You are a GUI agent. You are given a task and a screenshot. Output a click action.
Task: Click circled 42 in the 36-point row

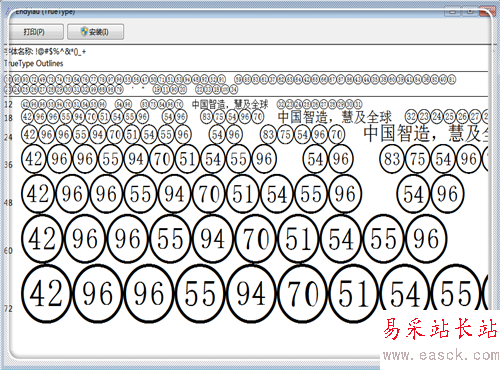[34, 159]
